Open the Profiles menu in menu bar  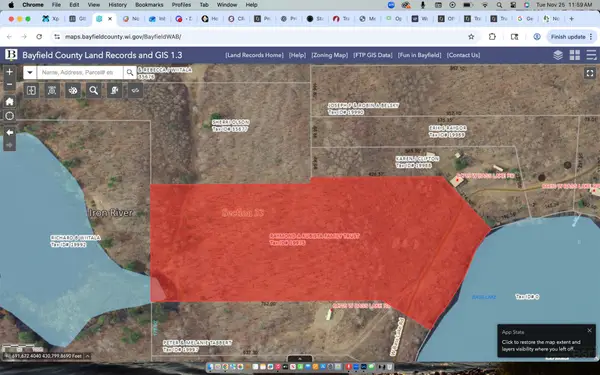click(181, 5)
